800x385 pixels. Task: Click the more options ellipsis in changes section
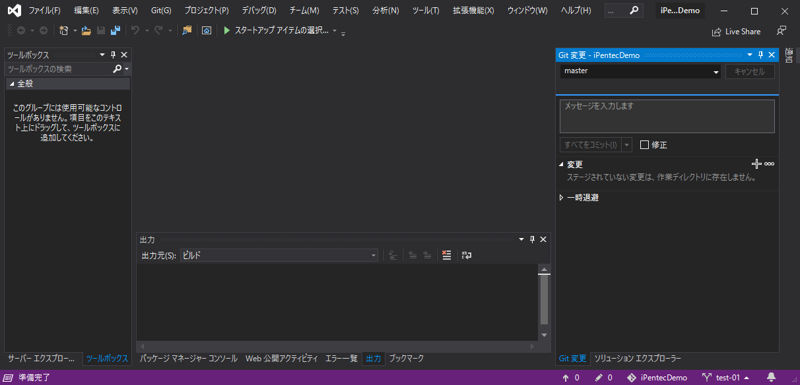[x=769, y=164]
